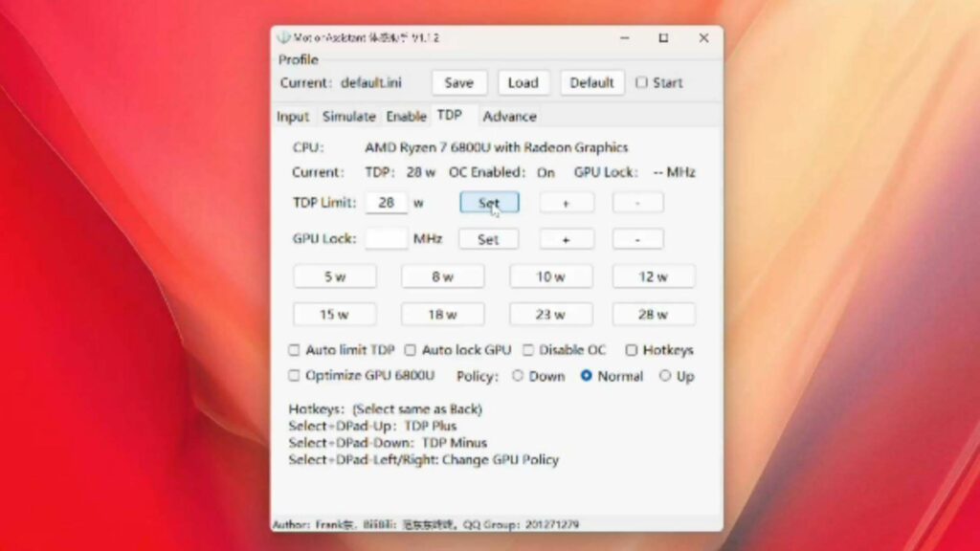The image size is (980, 551).
Task: Lower GPU Lock with the minus button
Action: [x=637, y=238]
